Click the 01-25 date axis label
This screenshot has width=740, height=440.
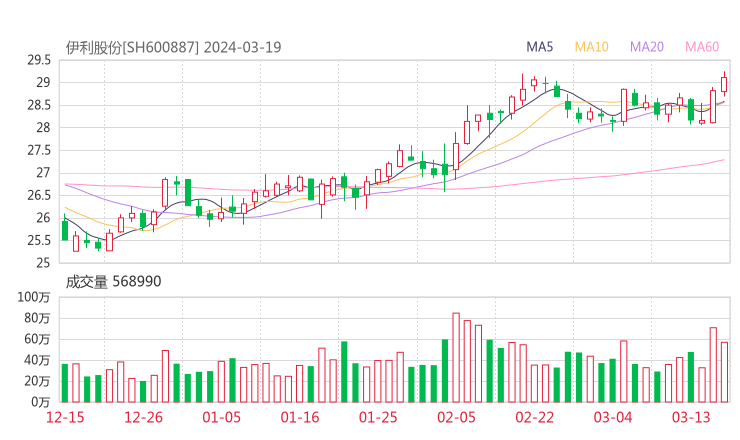tap(378, 417)
